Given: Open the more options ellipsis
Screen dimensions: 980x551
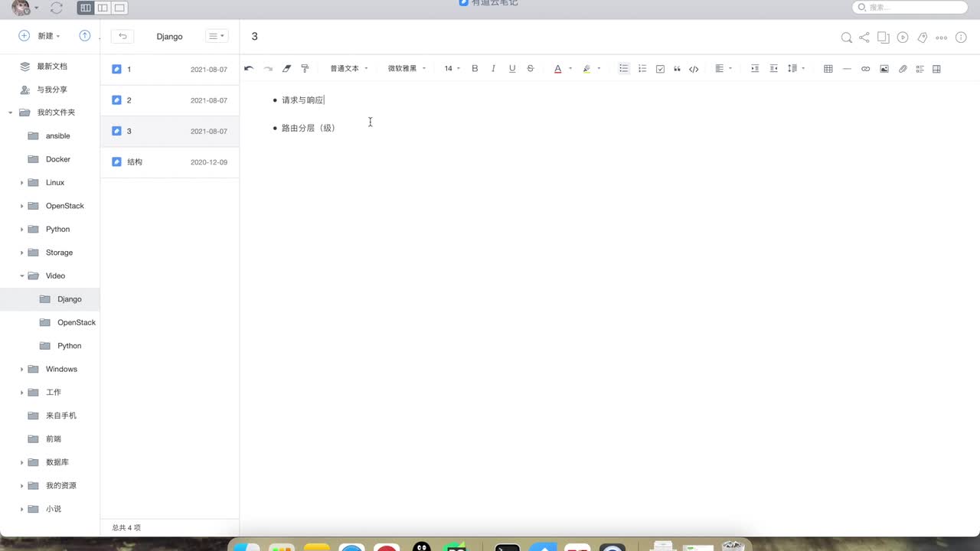Looking at the screenshot, I should click(942, 37).
